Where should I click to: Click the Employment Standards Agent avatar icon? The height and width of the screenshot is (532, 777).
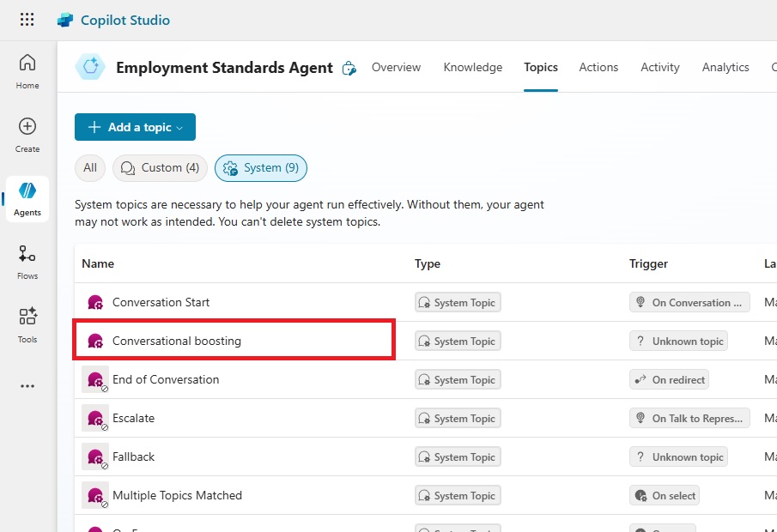tap(90, 67)
